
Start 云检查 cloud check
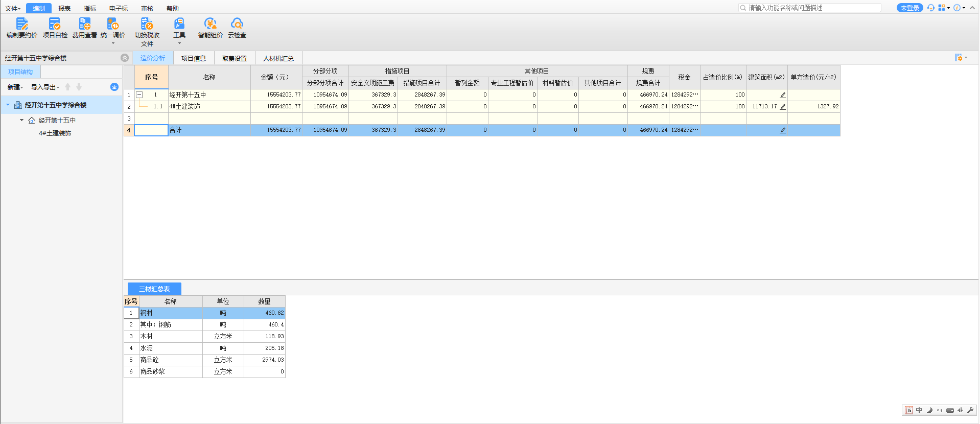click(237, 28)
